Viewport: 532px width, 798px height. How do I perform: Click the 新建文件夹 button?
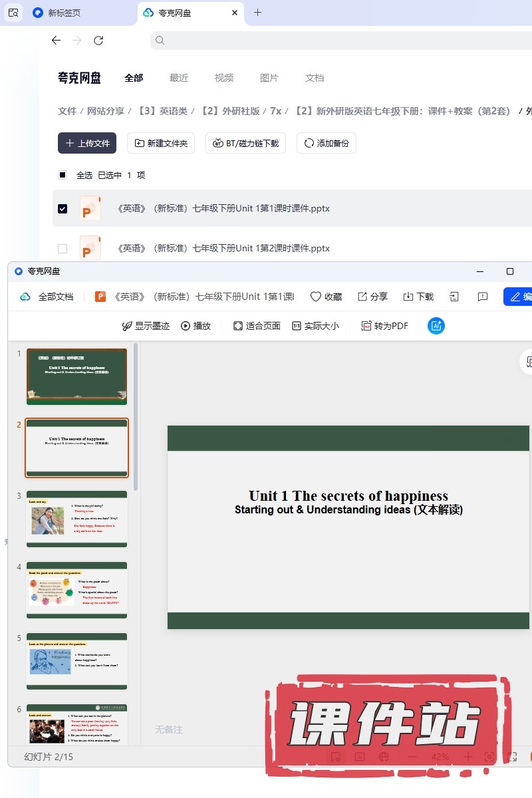(x=161, y=143)
